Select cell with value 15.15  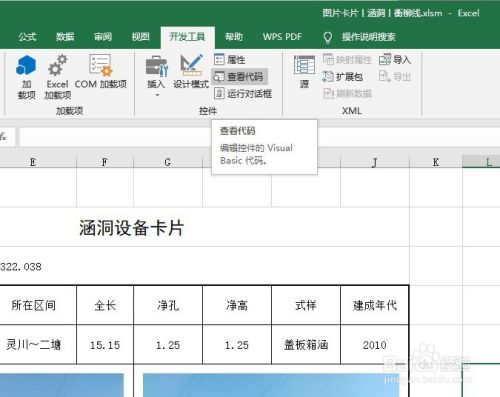(105, 345)
